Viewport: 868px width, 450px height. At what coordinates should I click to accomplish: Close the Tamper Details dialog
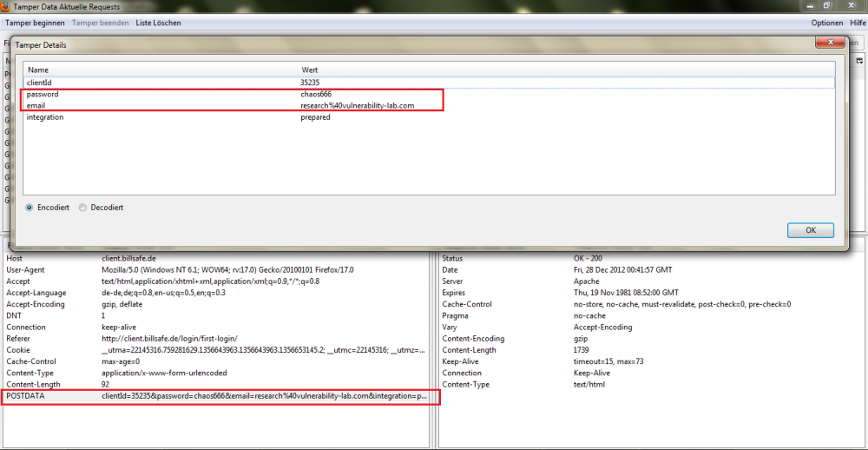tap(832, 43)
